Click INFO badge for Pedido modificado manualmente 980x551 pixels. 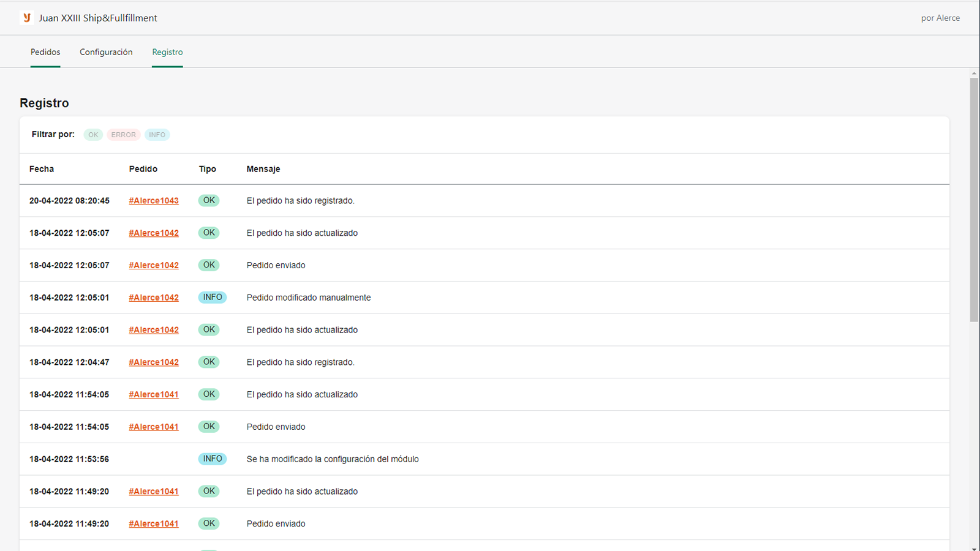(x=213, y=297)
